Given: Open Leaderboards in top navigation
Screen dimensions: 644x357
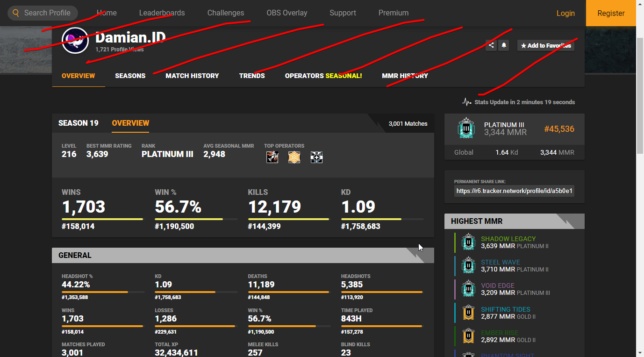Looking at the screenshot, I should (x=162, y=13).
